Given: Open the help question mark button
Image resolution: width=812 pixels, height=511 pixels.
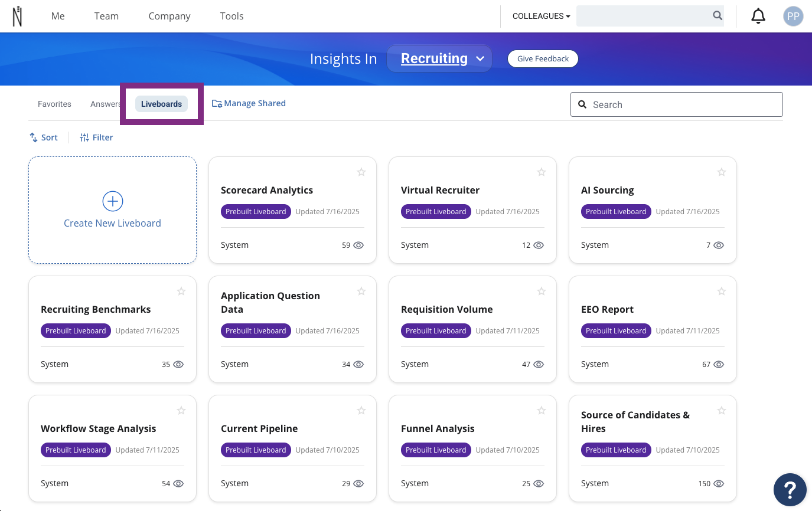Looking at the screenshot, I should 790,490.
